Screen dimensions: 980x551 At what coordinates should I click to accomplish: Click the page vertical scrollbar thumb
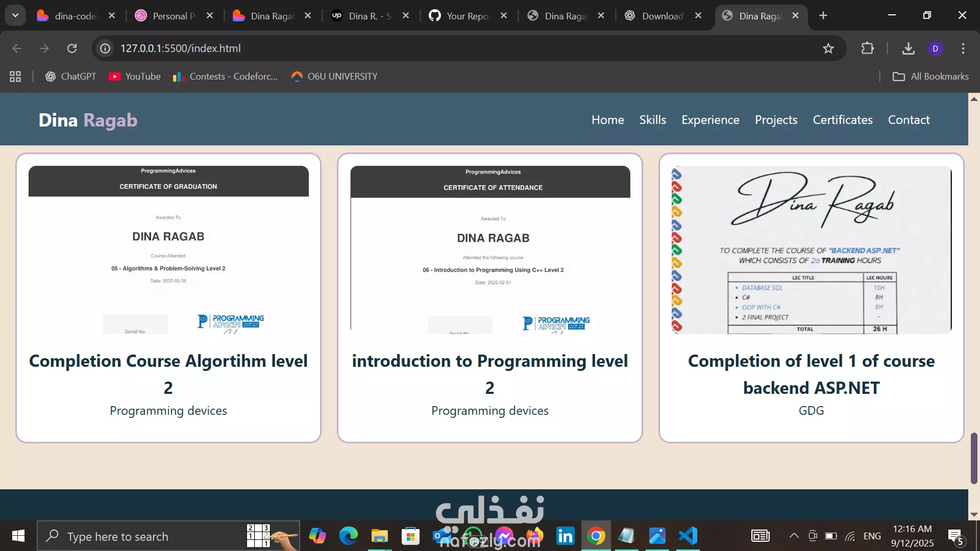pyautogui.click(x=974, y=458)
